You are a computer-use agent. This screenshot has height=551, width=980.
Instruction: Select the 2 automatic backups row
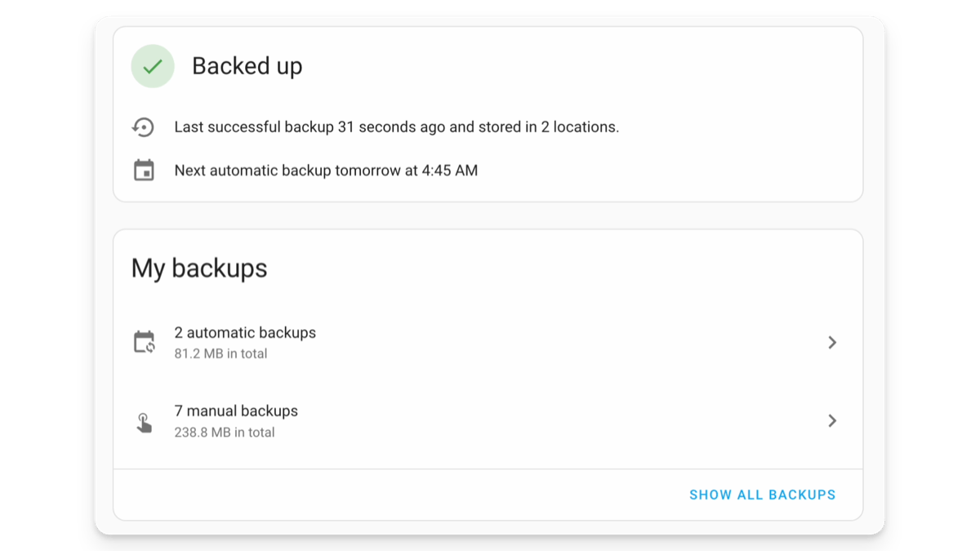coord(245,332)
